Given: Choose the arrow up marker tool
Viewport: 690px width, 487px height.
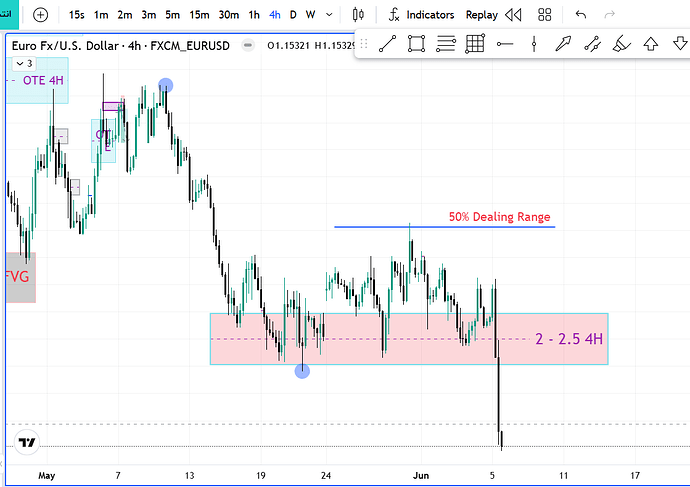Looking at the screenshot, I should 651,44.
